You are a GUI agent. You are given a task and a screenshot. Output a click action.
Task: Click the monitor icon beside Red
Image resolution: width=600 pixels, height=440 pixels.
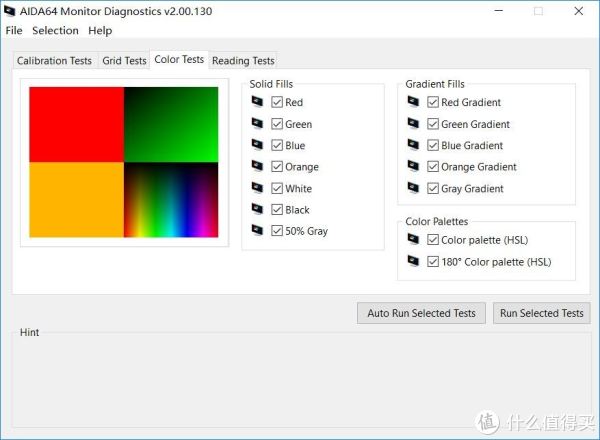(x=257, y=101)
